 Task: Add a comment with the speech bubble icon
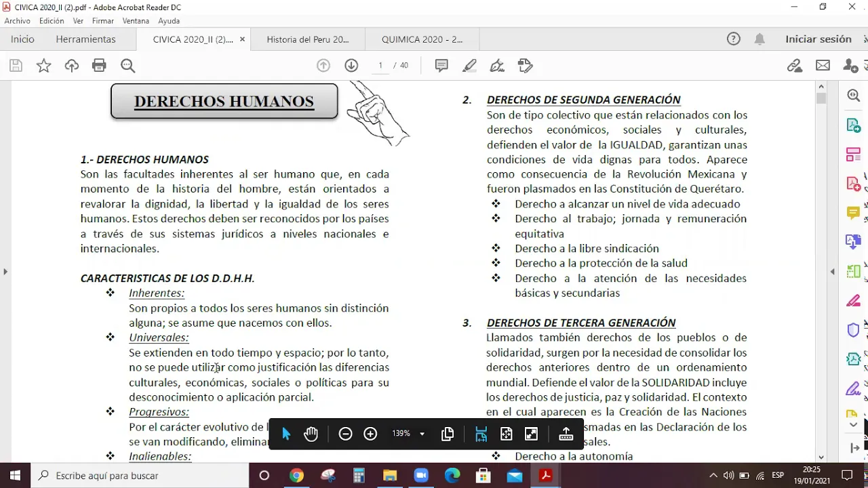click(441, 66)
